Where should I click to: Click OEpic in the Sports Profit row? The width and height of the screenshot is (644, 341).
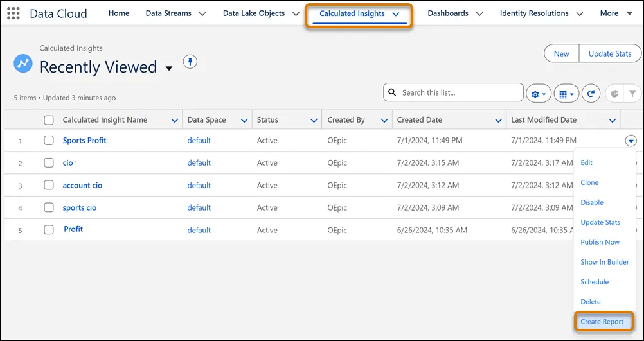337,141
